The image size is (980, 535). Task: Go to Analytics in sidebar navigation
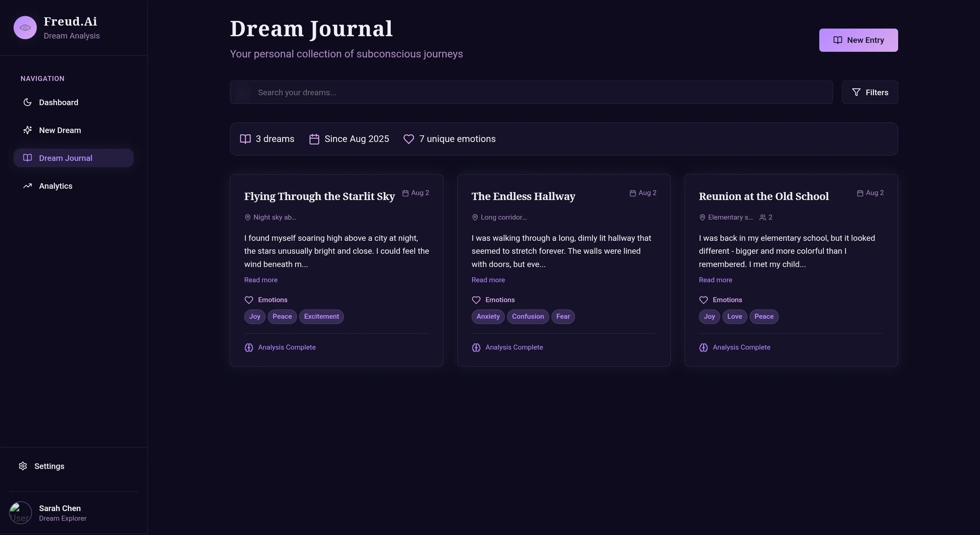55,186
